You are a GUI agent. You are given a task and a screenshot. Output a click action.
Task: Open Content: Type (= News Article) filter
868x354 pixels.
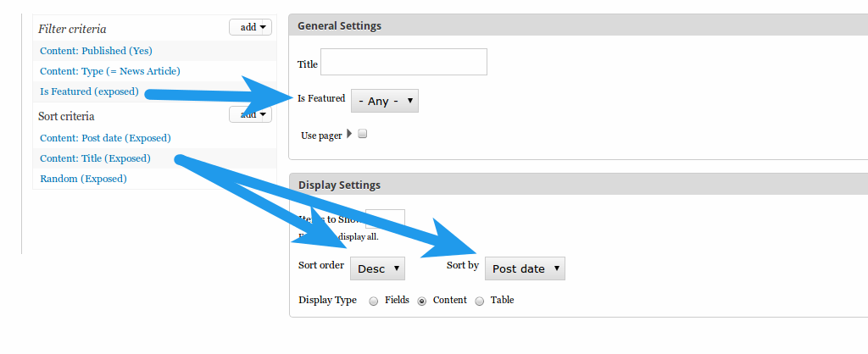[109, 71]
